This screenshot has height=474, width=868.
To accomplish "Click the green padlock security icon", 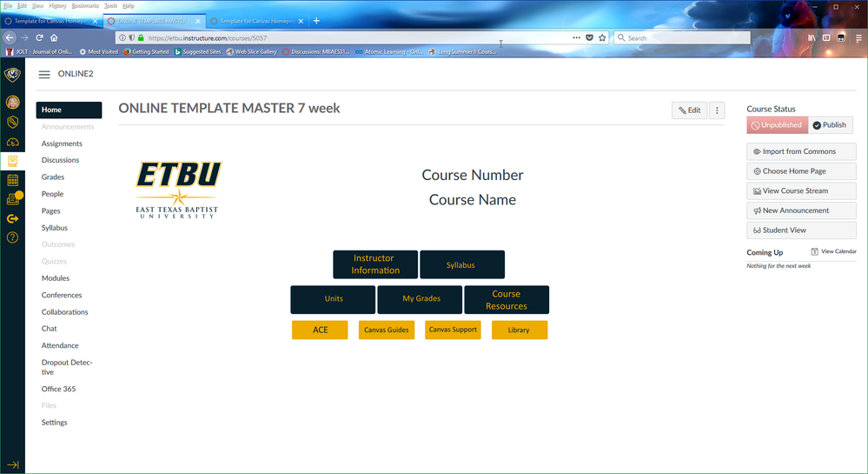I will [x=141, y=37].
